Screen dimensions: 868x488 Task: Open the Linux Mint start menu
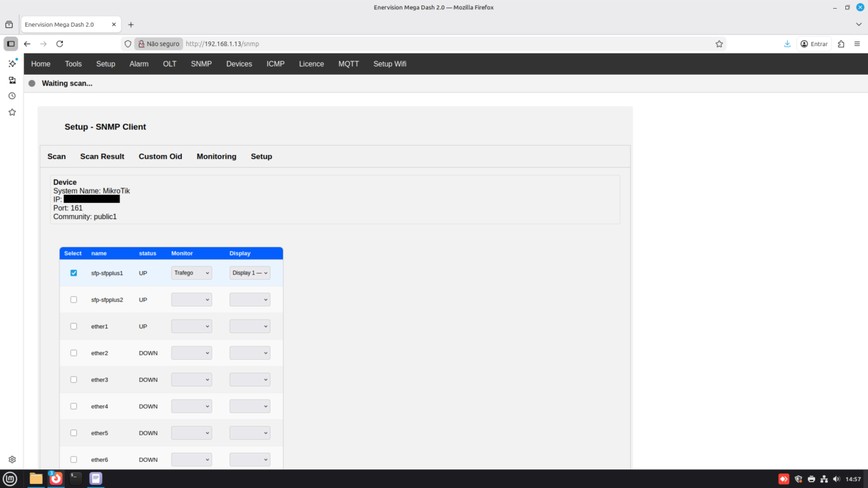(10, 478)
